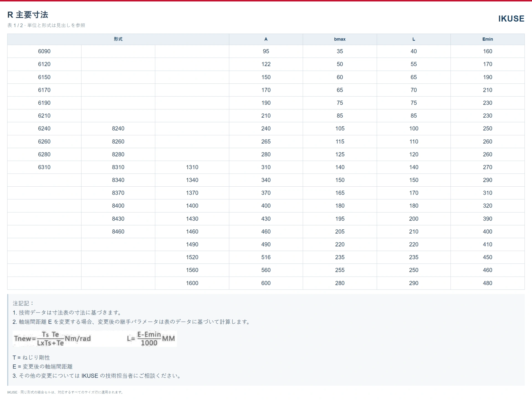Click the IKUSE logo at top right
Image resolution: width=532 pixels, height=401 pixels.
511,19
